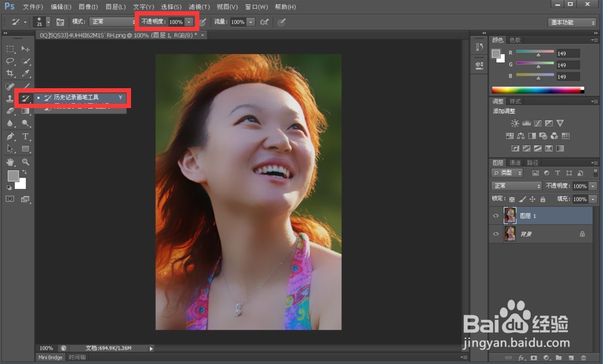This screenshot has height=364, width=603.
Task: Open the 基本功能 workspace dropdown
Action: click(x=572, y=22)
